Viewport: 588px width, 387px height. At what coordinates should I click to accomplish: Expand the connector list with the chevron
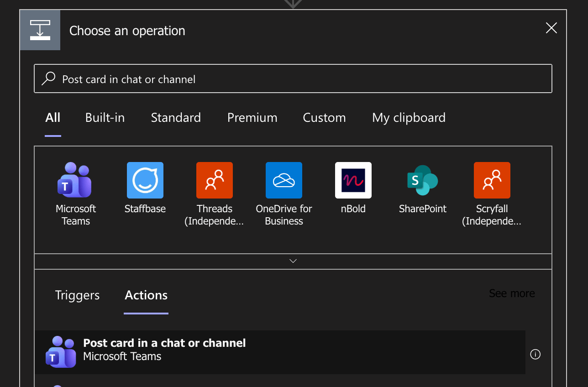tap(293, 261)
